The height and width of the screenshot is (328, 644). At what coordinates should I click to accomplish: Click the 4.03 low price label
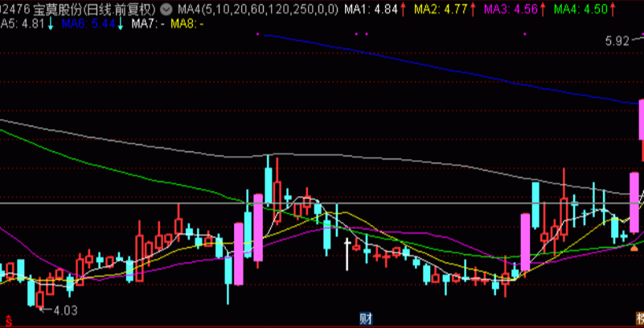(66, 311)
